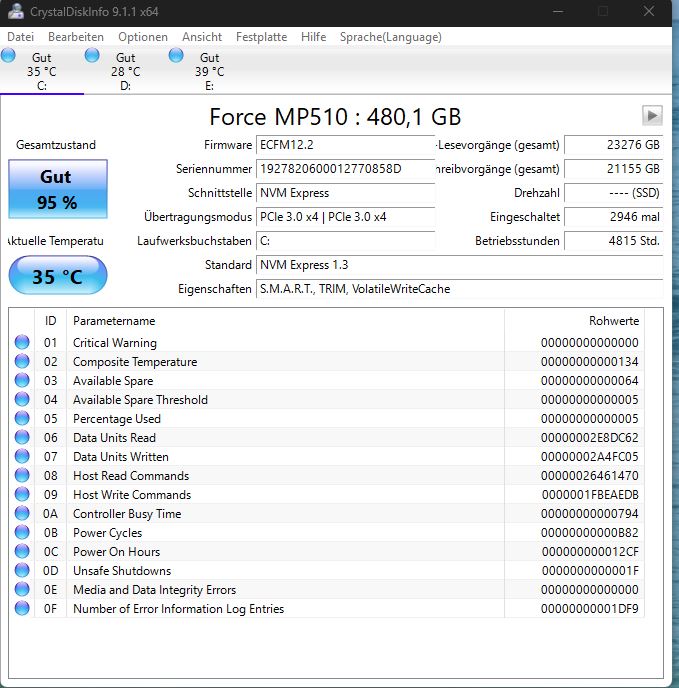Click status orb for Error Information Log Entries
The height and width of the screenshot is (688, 679).
click(x=22, y=608)
